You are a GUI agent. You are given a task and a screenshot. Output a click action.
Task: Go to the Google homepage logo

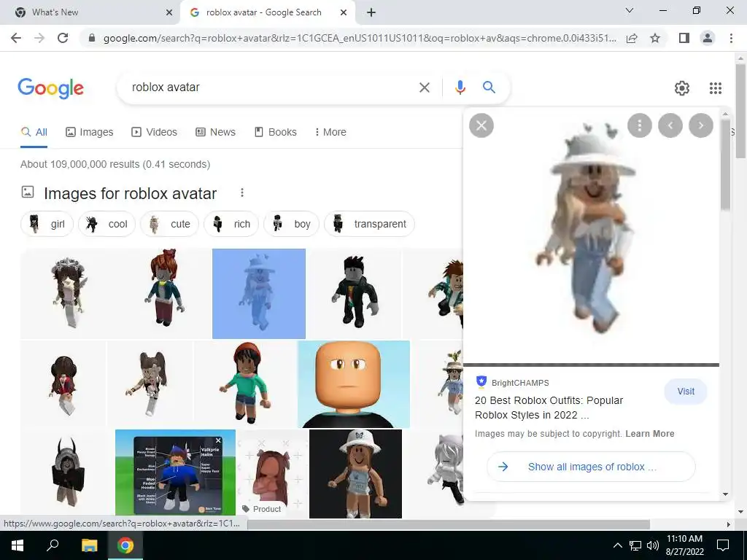point(50,88)
